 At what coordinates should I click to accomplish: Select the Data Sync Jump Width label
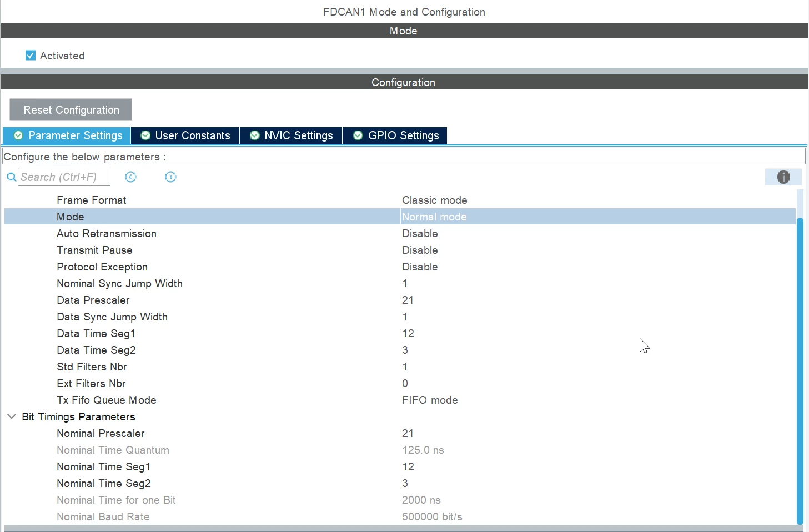[x=112, y=317]
